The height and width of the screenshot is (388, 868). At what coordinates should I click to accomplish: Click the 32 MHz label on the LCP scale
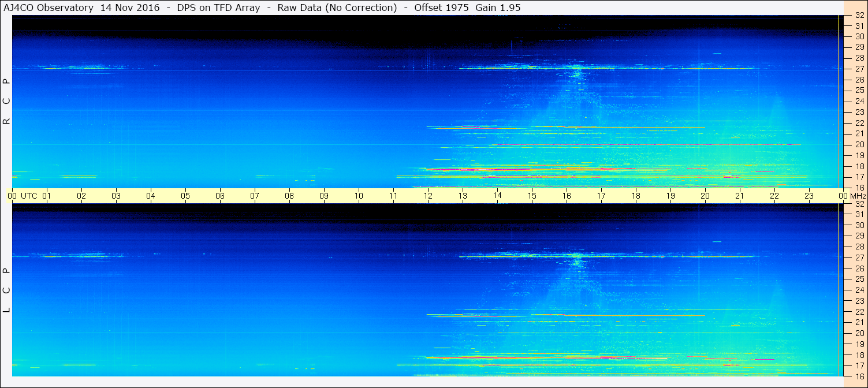click(859, 204)
